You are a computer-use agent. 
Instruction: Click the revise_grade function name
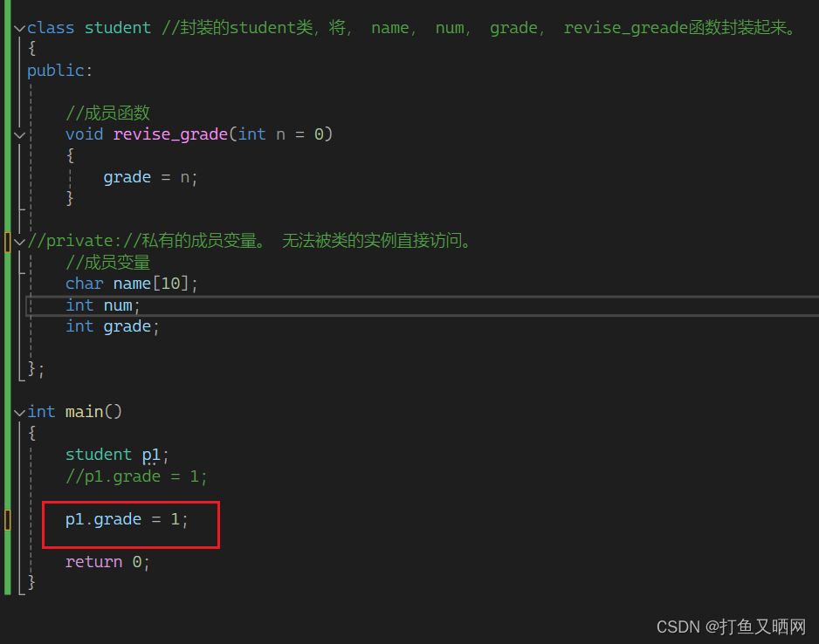click(x=170, y=134)
